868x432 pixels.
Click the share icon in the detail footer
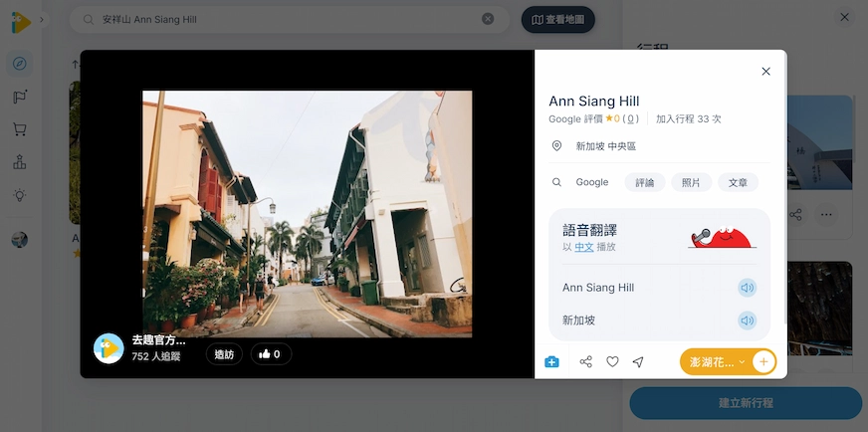(585, 361)
